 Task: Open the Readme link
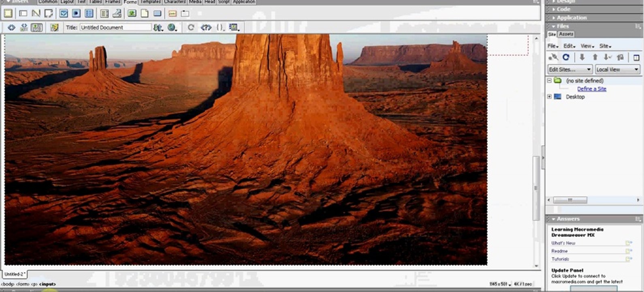point(559,251)
